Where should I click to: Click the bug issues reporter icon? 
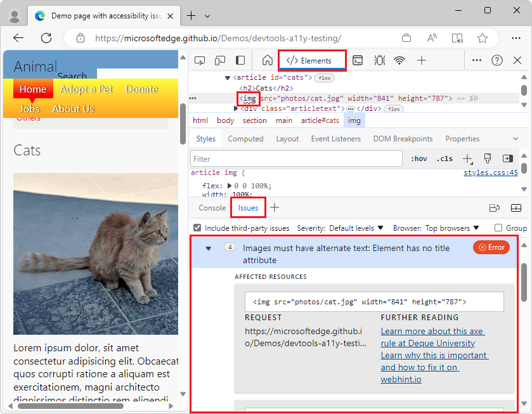[x=379, y=60]
